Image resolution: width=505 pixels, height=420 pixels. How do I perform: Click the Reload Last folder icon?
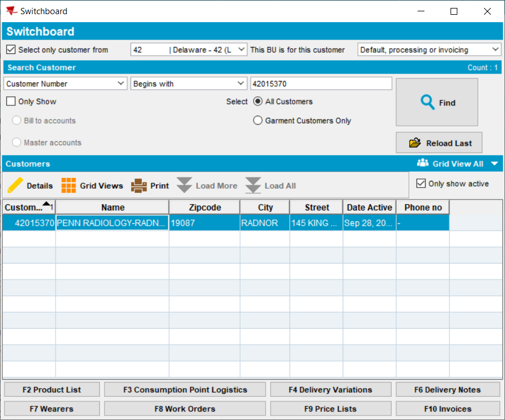[x=415, y=143]
